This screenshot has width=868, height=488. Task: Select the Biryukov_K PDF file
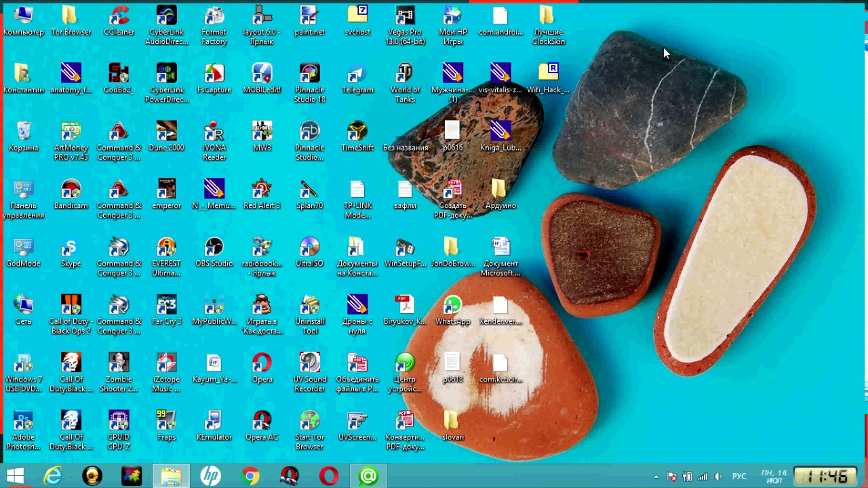405,310
